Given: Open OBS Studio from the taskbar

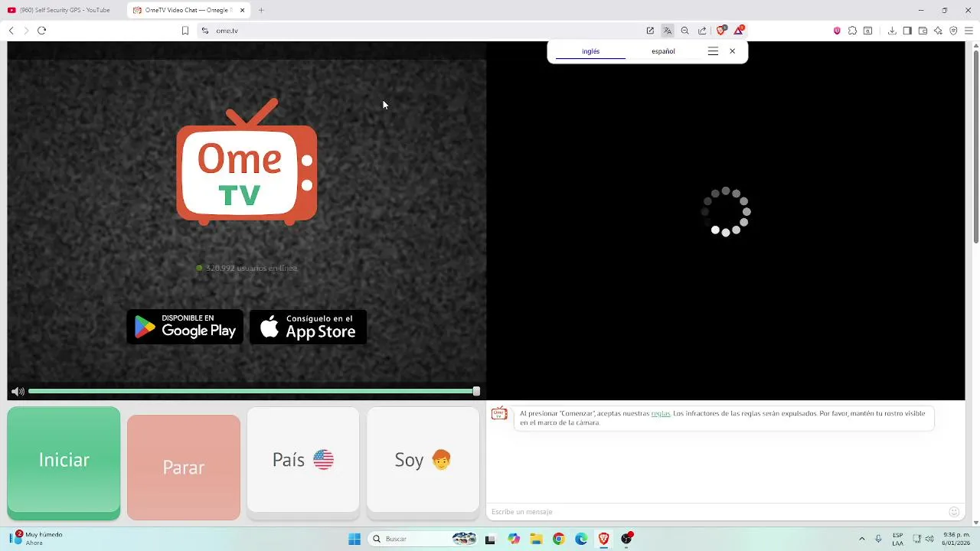Looking at the screenshot, I should 627,539.
